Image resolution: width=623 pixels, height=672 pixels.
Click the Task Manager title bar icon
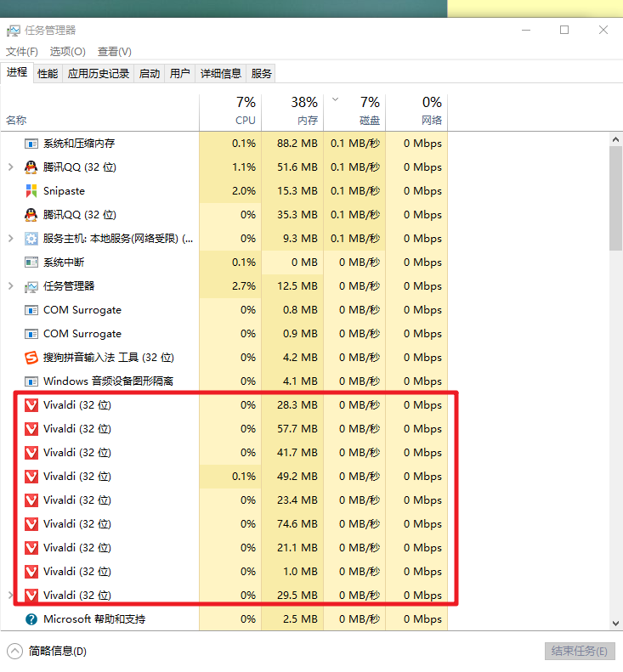click(x=13, y=30)
